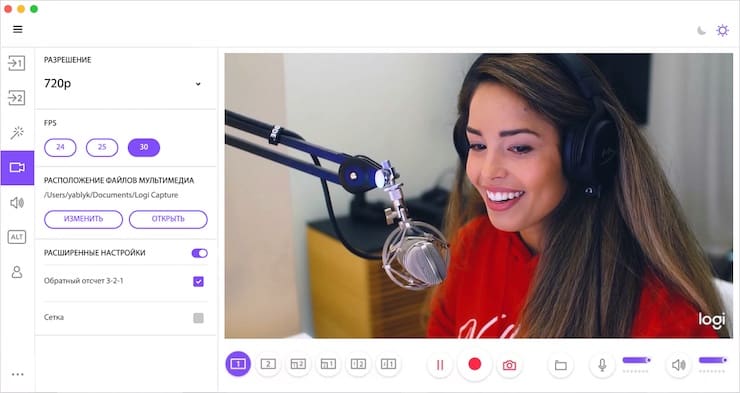This screenshot has height=393, width=740.
Task: Expand the 720p resolution dropdown
Action: tap(123, 84)
